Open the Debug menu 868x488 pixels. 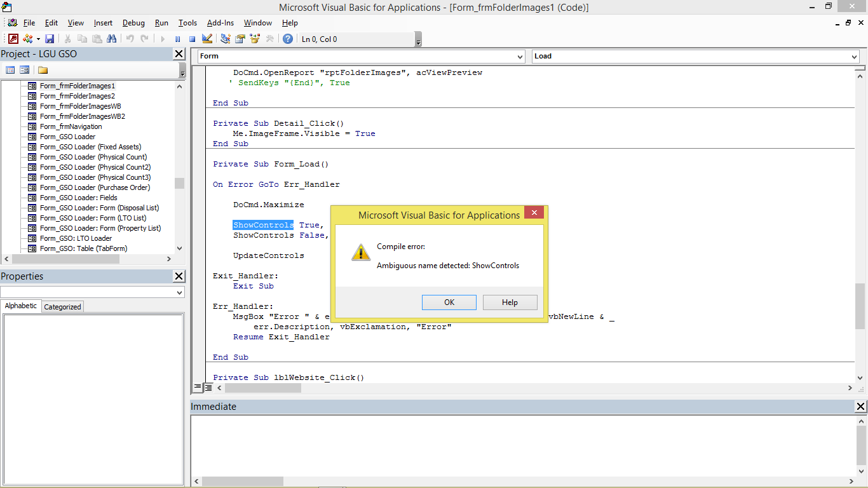tap(133, 23)
